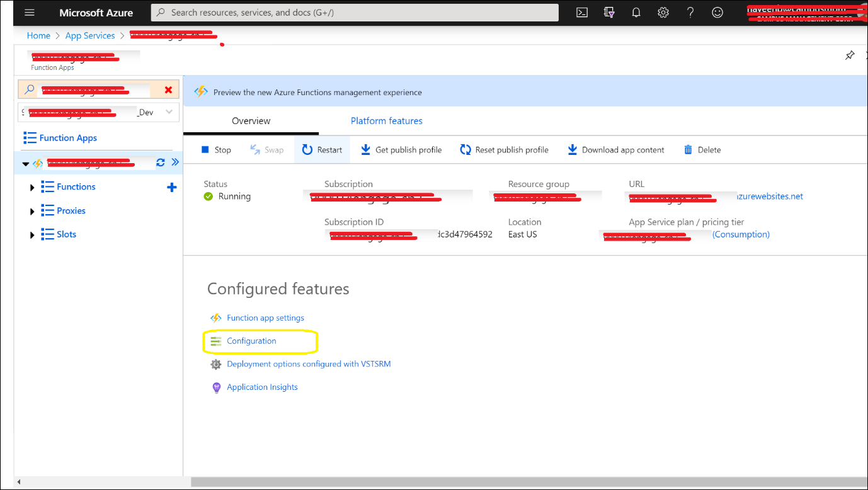
Task: Switch to the Platform features tab
Action: (386, 121)
